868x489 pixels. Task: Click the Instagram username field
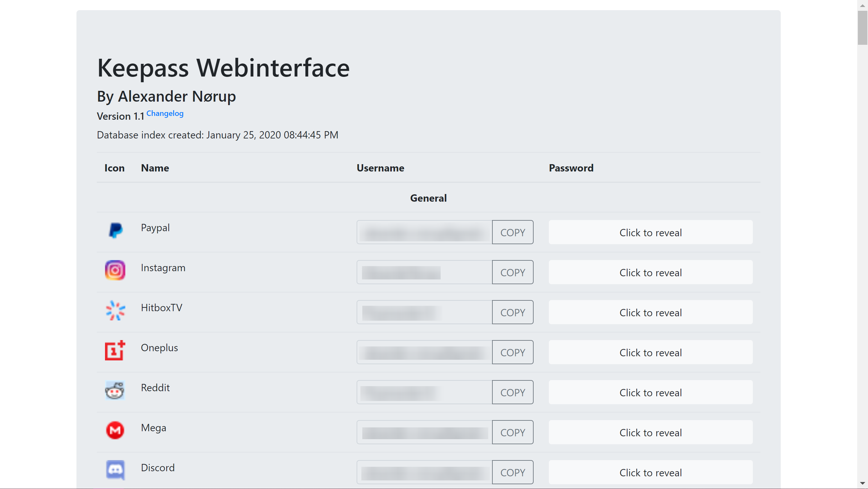tap(424, 272)
